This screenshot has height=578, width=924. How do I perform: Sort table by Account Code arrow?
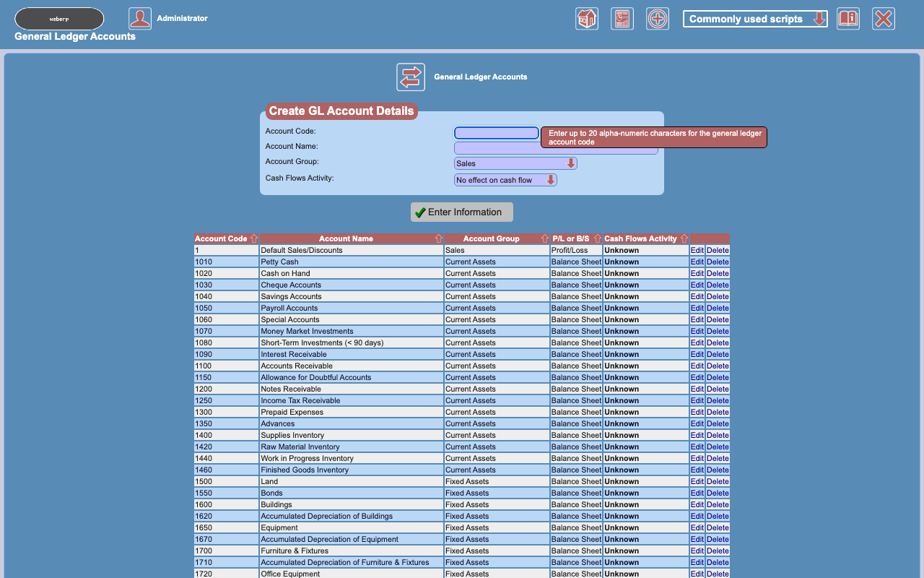tap(253, 238)
